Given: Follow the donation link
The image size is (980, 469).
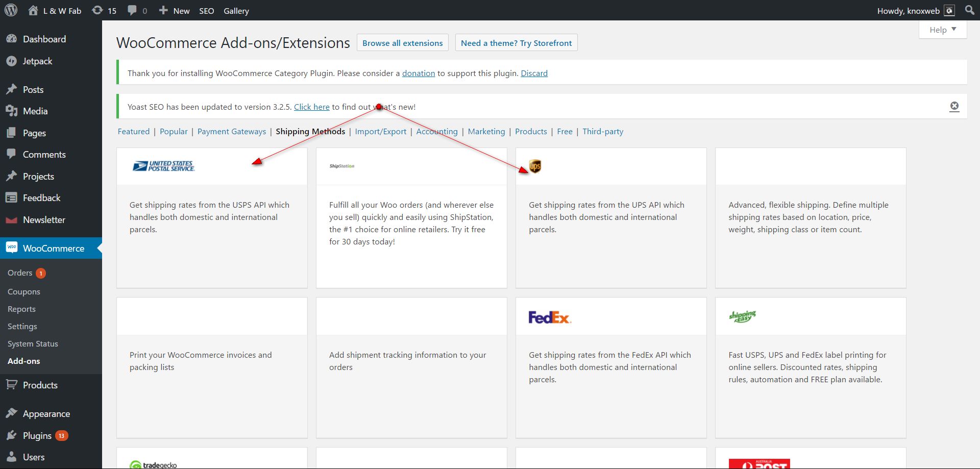Looking at the screenshot, I should tap(419, 73).
